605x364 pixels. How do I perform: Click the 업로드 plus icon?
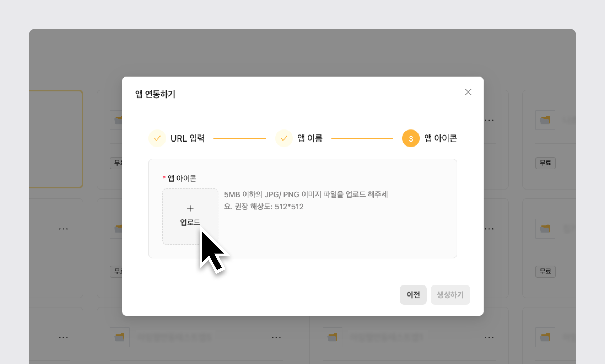[190, 208]
